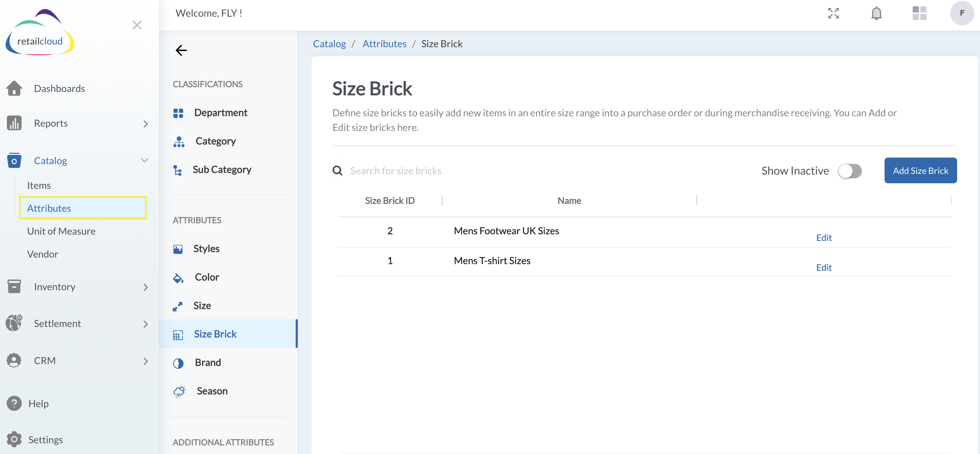Go back using the left arrow icon
This screenshot has height=454, width=980.
(181, 50)
